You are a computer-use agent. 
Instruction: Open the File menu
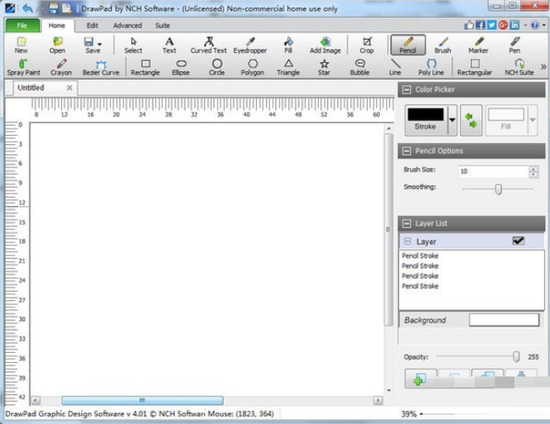pyautogui.click(x=22, y=26)
